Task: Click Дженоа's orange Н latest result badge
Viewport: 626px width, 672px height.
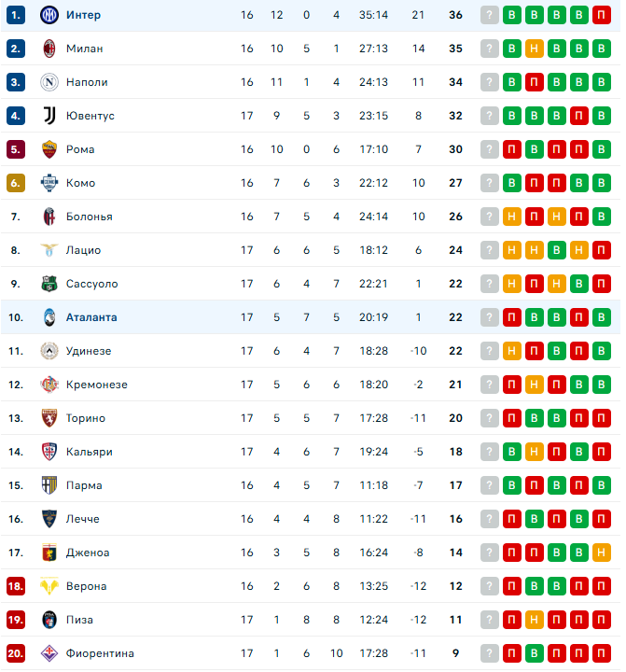Action: [601, 553]
